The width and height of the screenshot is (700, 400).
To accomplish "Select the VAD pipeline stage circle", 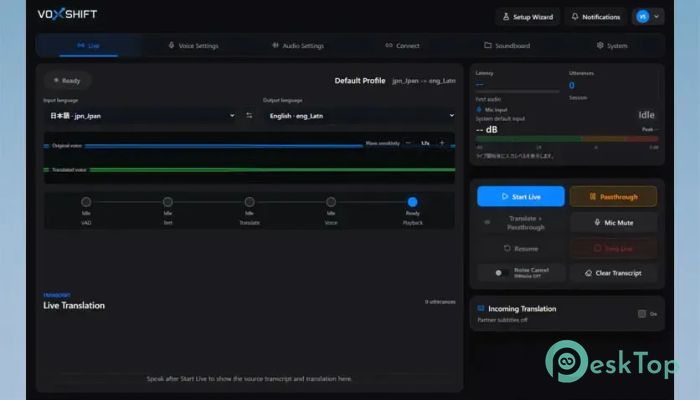I will [x=86, y=202].
